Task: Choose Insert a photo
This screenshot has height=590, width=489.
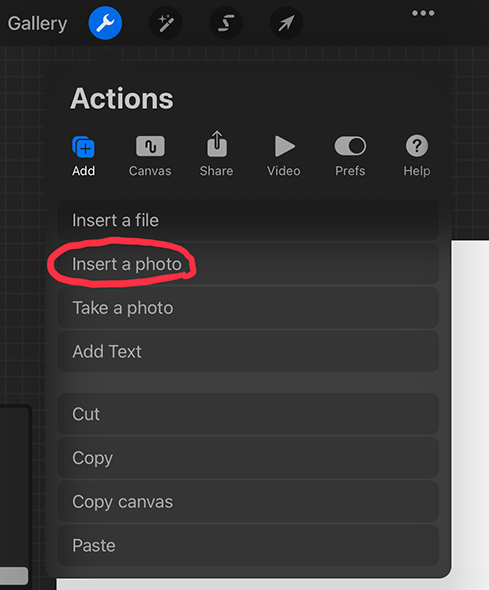Action: pos(248,264)
